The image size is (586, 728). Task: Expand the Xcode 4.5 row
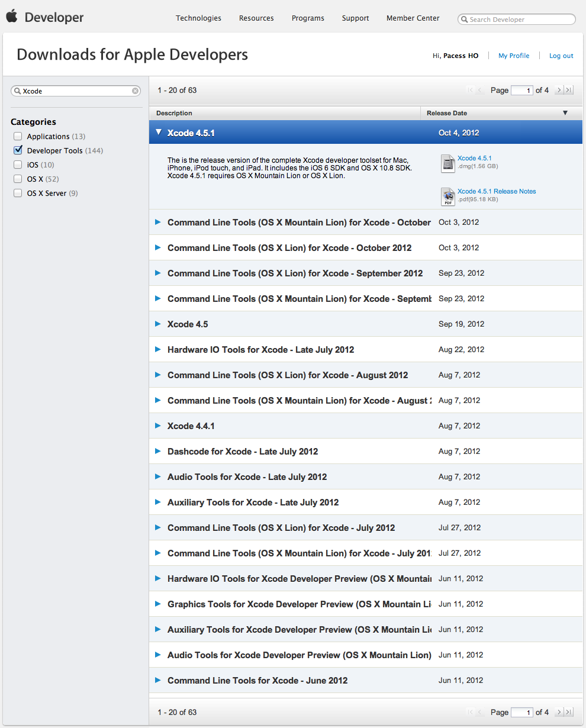click(x=158, y=324)
